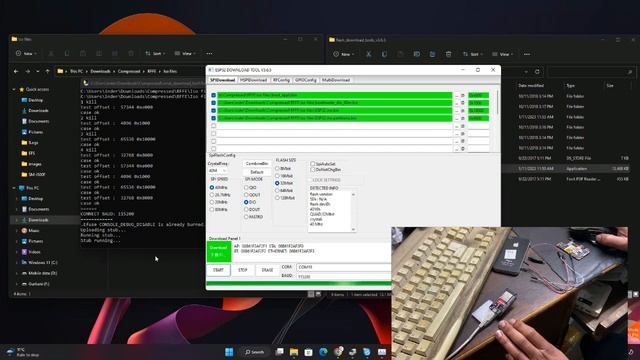640x360 pixels.
Task: Open Sort dropdown in left Explorer window
Action: pyautogui.click(x=155, y=53)
